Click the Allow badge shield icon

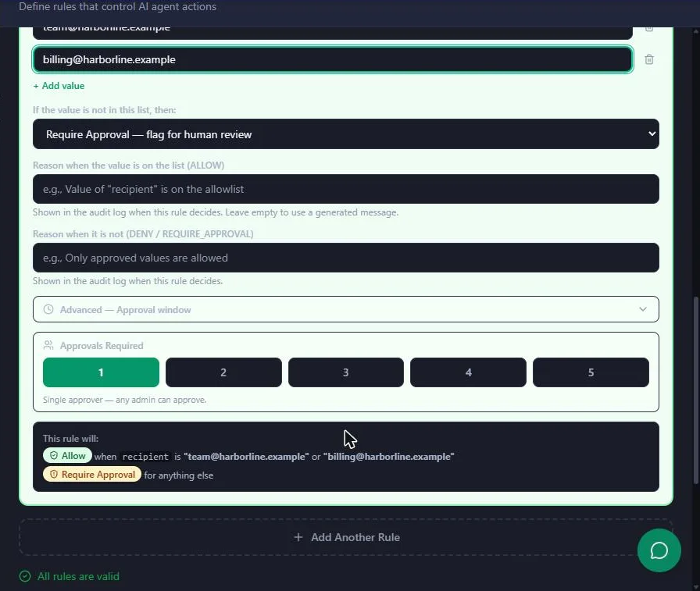coord(54,455)
